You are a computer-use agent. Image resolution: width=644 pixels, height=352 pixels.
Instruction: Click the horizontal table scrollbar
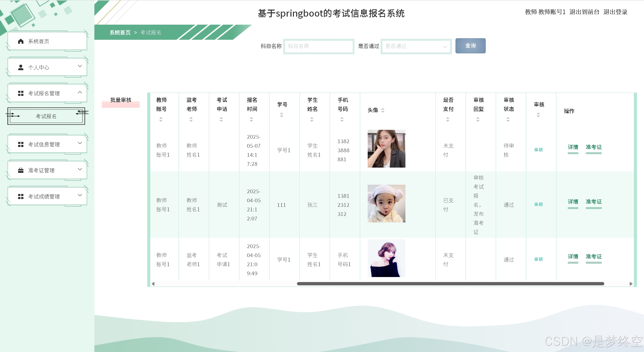pos(450,284)
